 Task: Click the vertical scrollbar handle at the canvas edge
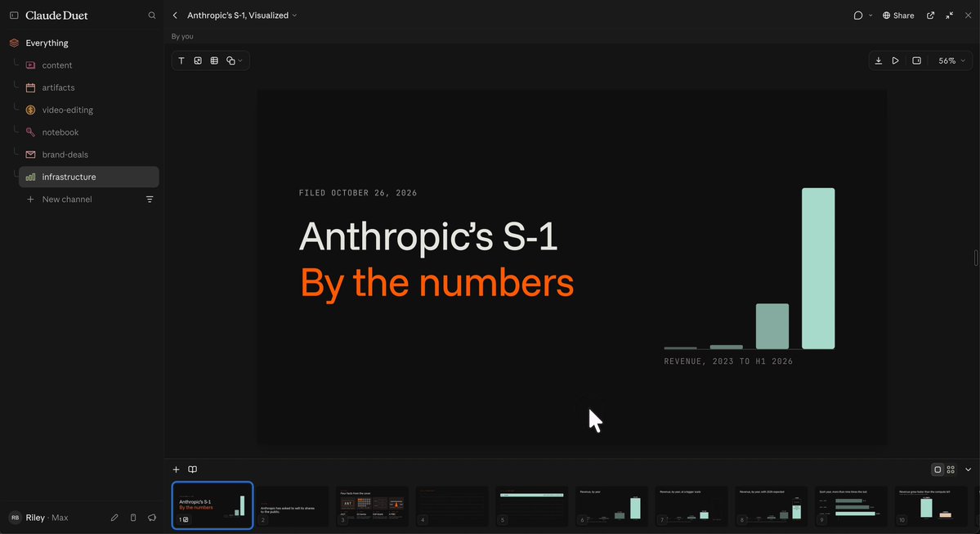coord(976,258)
